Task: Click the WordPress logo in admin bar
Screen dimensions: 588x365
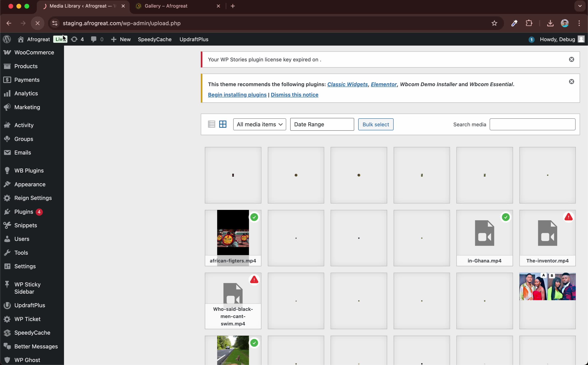Action: coord(7,39)
